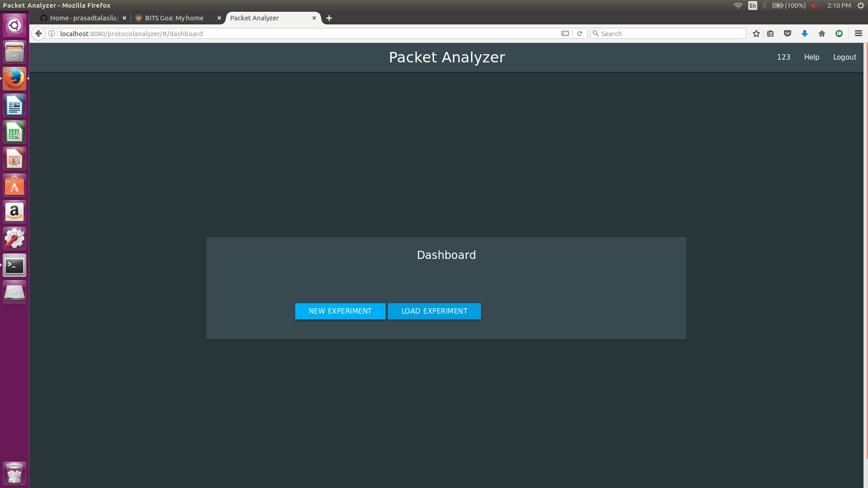
Task: Bookmark this page with the star icon
Action: click(x=756, y=33)
